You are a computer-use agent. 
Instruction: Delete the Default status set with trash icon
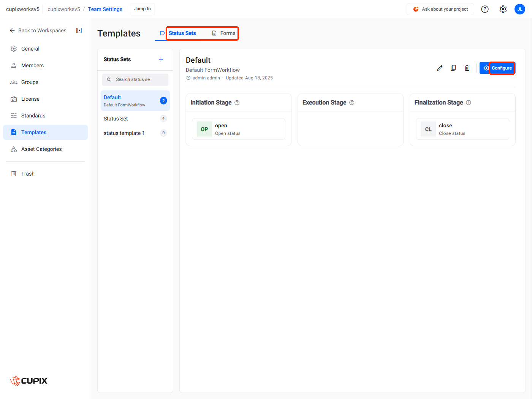coord(467,68)
